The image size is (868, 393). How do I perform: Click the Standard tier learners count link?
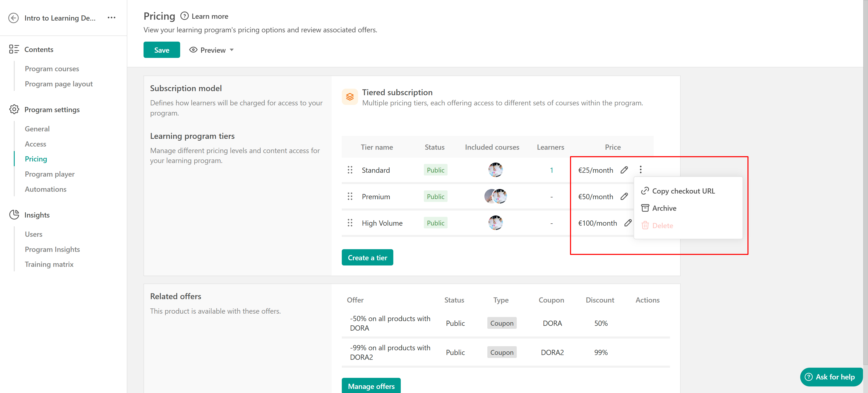pyautogui.click(x=551, y=170)
